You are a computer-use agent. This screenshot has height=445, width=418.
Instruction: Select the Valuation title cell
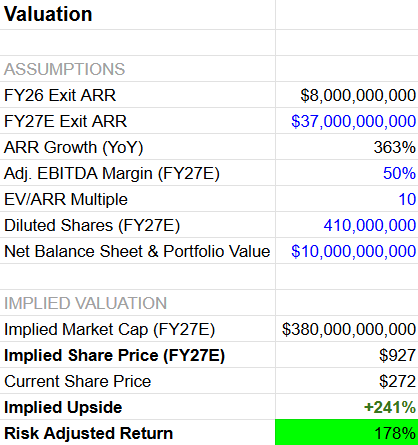point(137,15)
